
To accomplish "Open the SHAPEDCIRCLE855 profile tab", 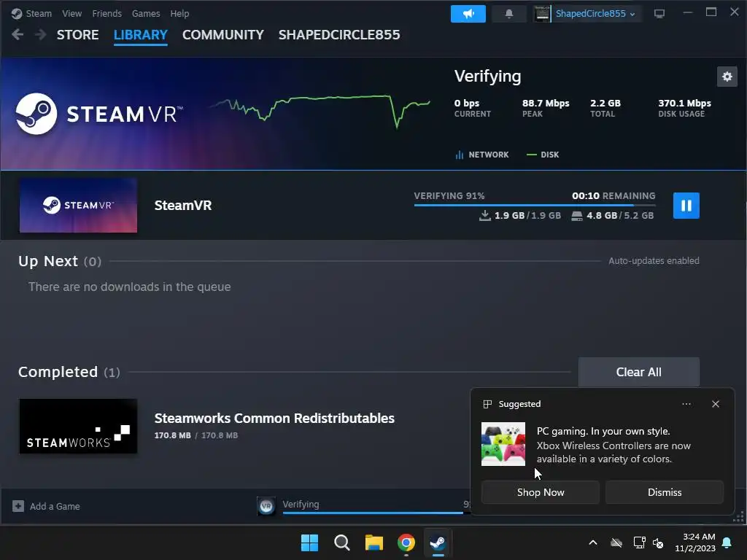I will pyautogui.click(x=339, y=35).
